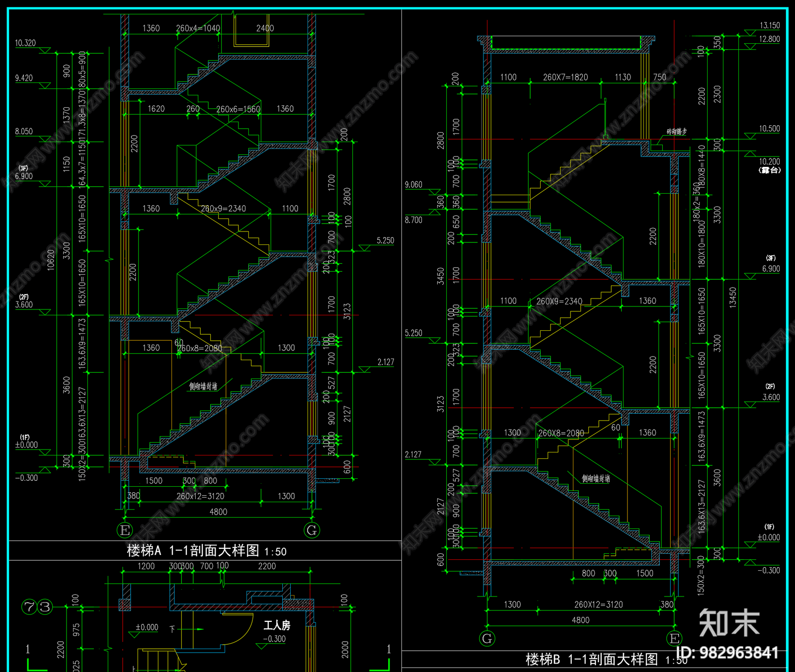Select '260X12=3120' in stair B
The height and width of the screenshot is (672, 795).
click(x=598, y=604)
